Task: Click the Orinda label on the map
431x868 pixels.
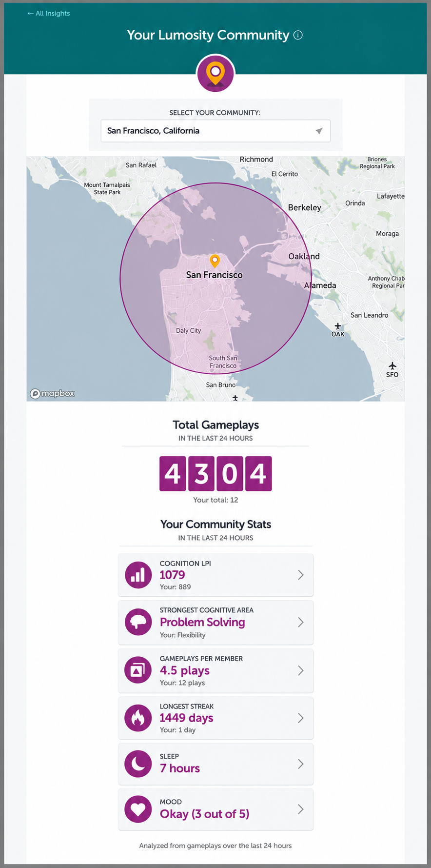Action: point(355,203)
